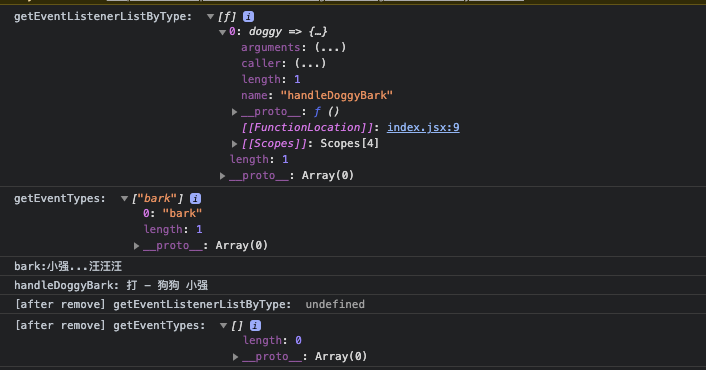Open the index.jsx:9 source link

pos(423,127)
